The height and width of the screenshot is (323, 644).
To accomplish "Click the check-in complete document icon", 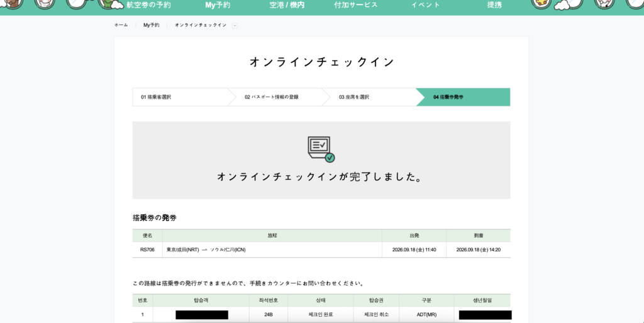I will [321, 150].
